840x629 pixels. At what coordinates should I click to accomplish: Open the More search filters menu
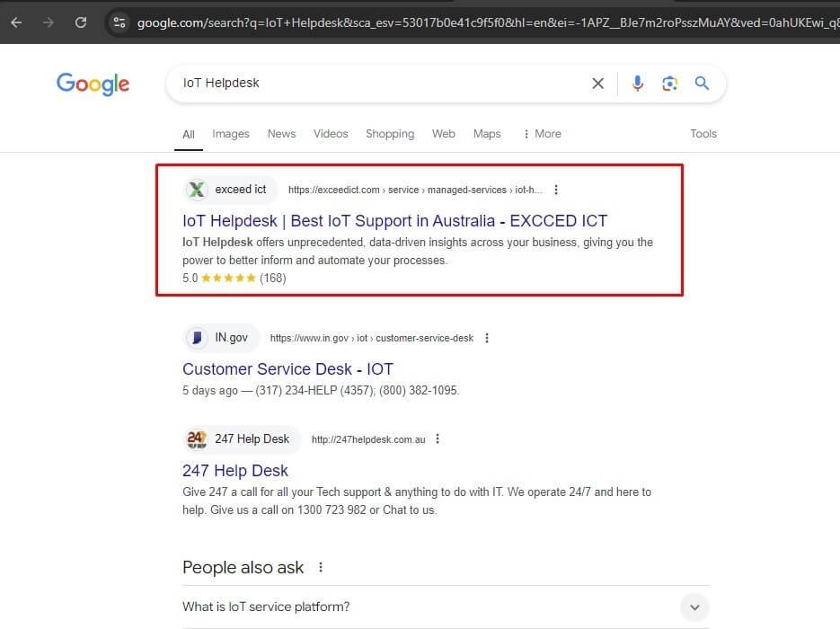click(542, 134)
